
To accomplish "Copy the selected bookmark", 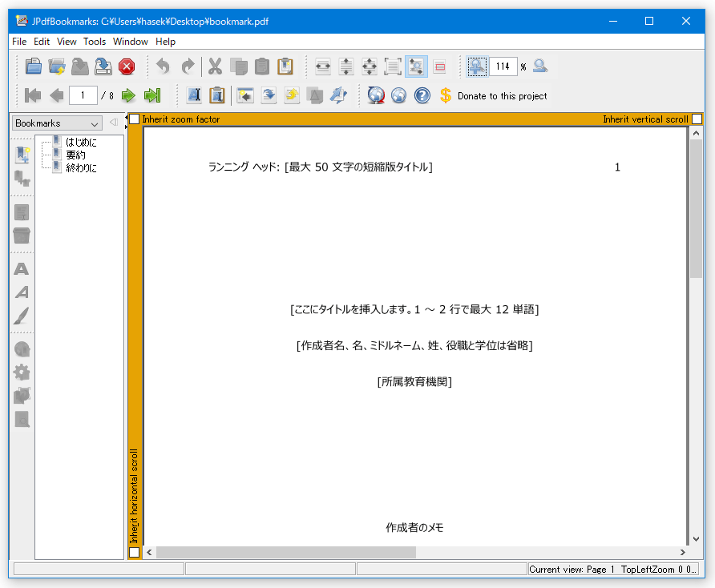I will pos(239,66).
